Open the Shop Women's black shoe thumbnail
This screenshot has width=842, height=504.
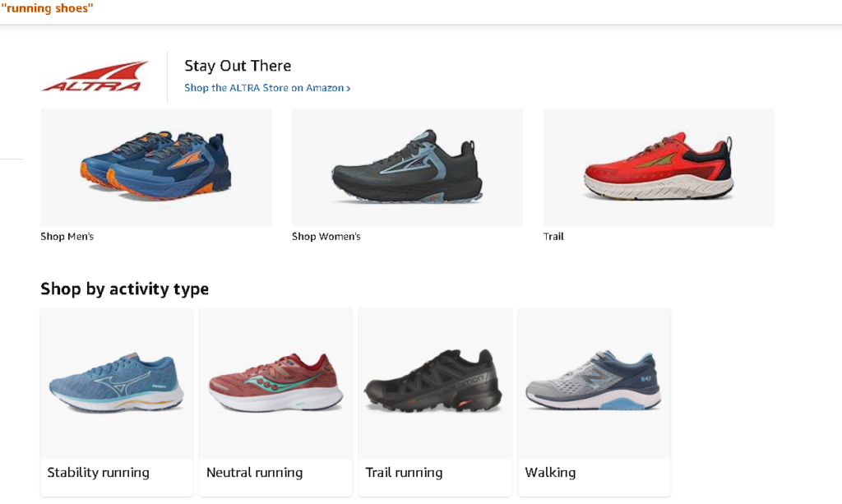pos(408,167)
